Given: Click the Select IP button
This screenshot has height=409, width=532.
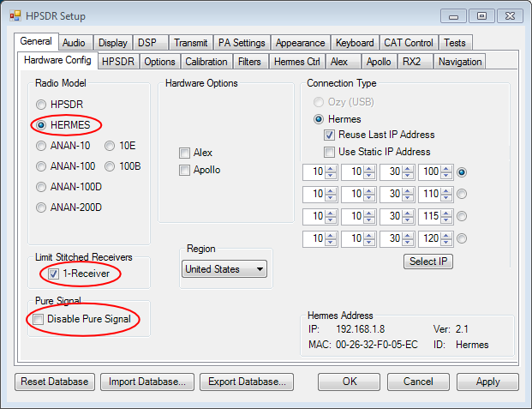Looking at the screenshot, I should click(428, 262).
